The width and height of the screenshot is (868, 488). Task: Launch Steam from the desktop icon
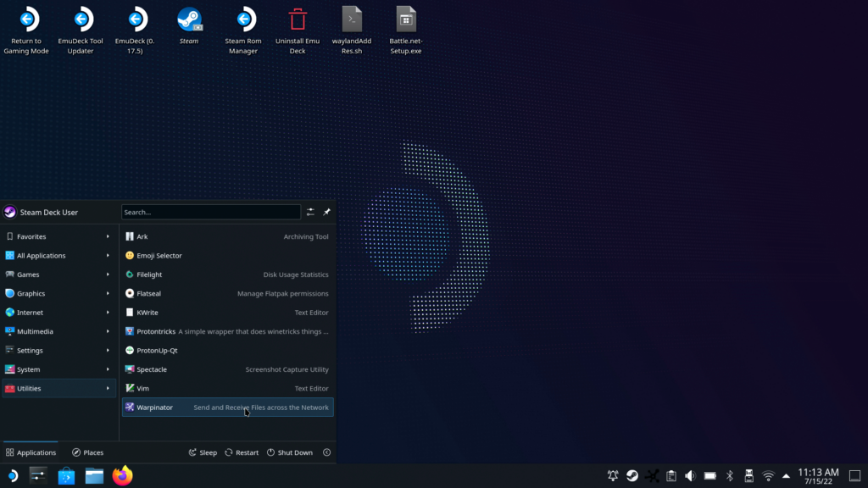click(189, 26)
